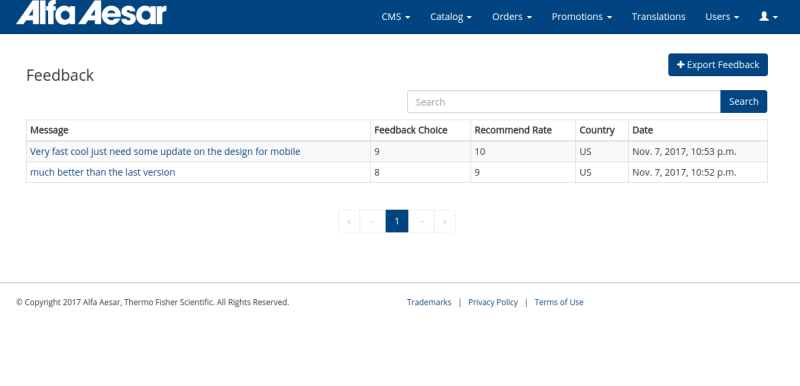Click the Alfa Aesar logo

pos(91,12)
